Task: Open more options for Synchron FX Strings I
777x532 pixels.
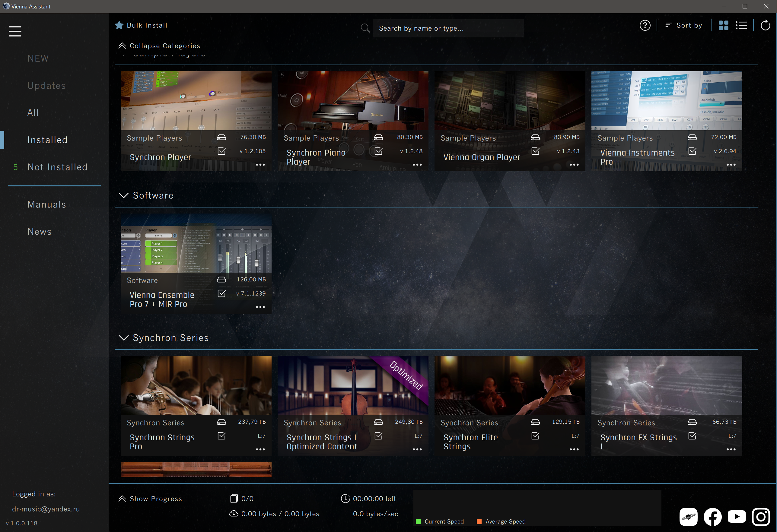Action: pos(731,449)
